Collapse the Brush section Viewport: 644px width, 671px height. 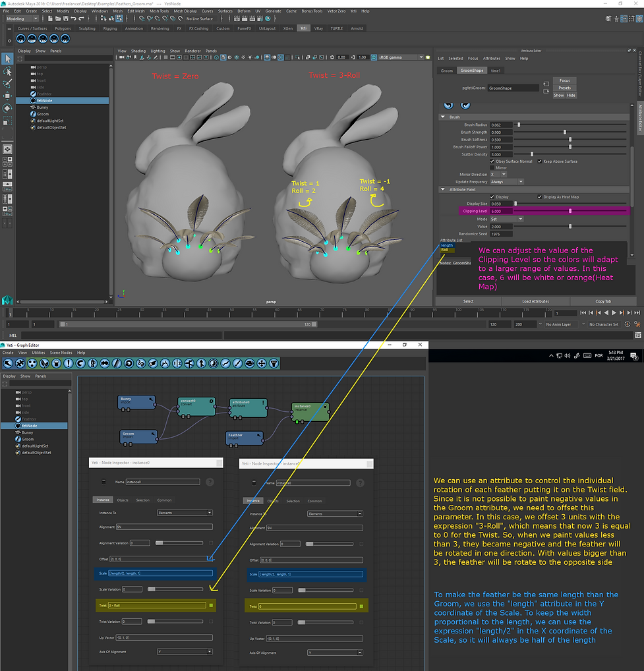(x=443, y=117)
